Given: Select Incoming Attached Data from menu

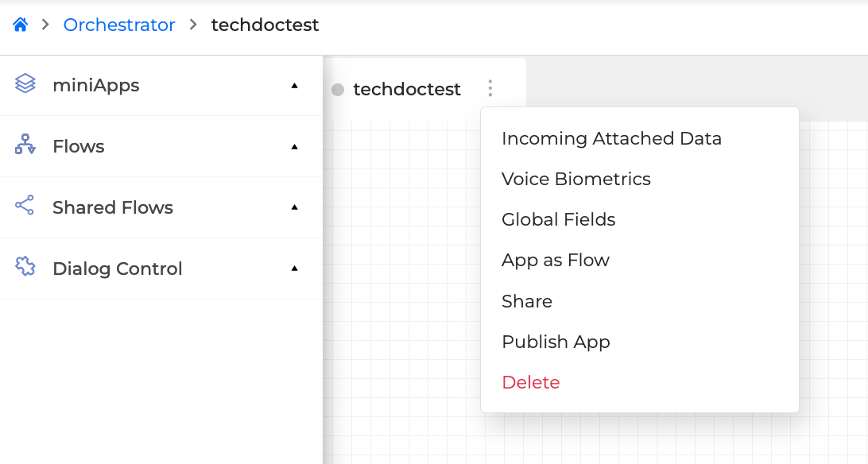Looking at the screenshot, I should (x=611, y=138).
